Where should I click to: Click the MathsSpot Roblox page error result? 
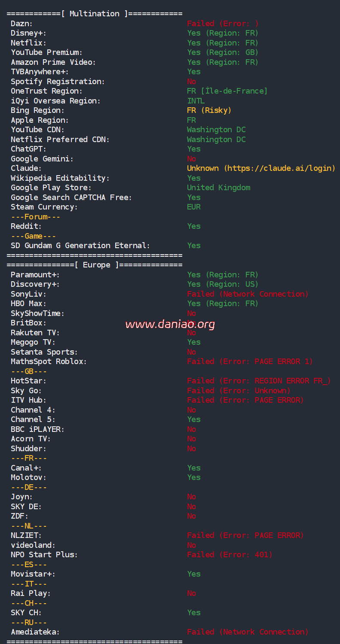point(250,361)
